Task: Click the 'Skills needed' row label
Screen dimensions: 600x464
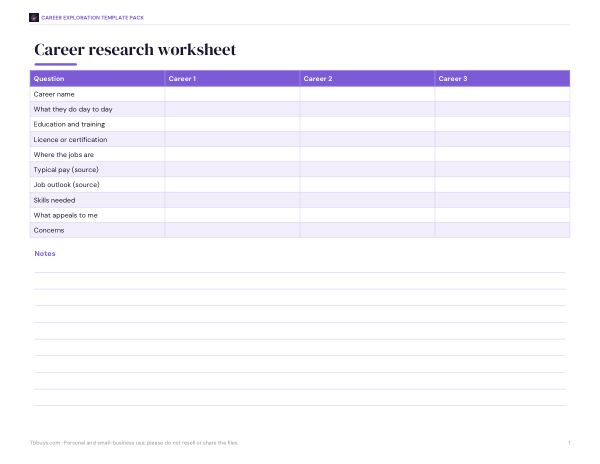Action: 54,200
